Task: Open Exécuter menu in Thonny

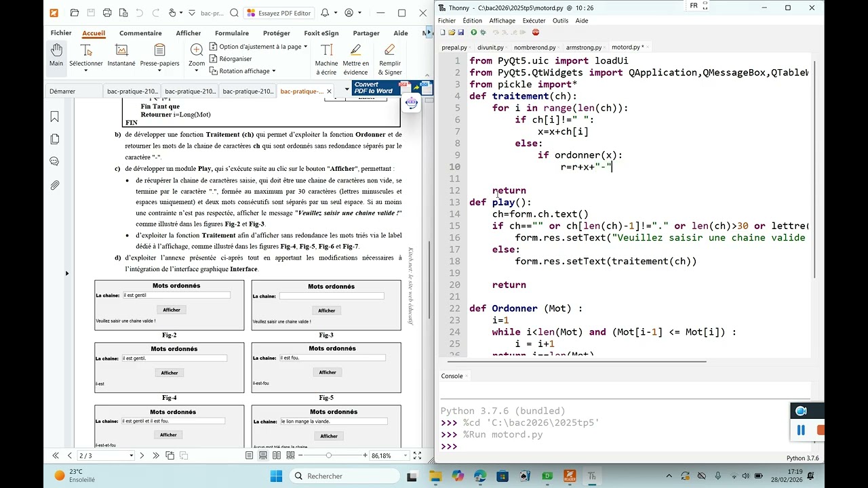Action: click(534, 21)
